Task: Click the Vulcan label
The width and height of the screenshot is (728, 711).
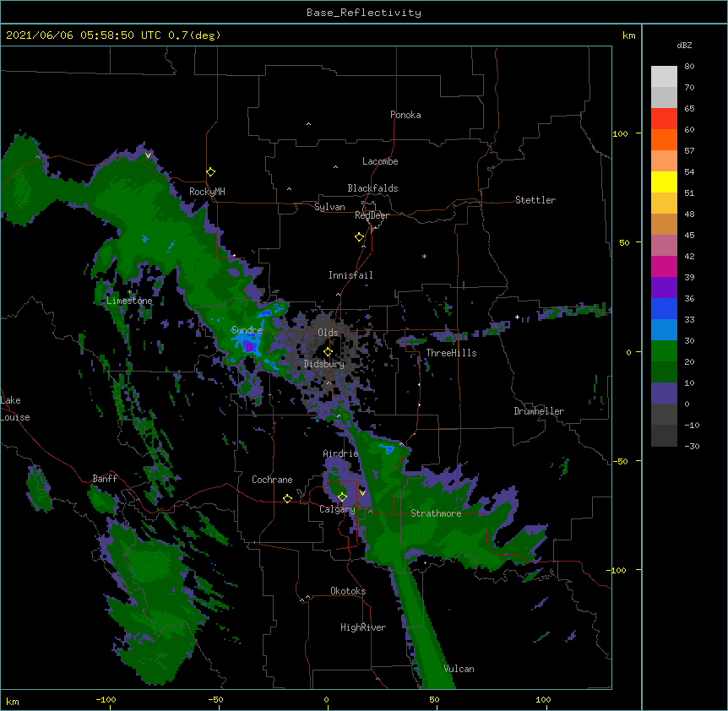Action: [x=459, y=669]
